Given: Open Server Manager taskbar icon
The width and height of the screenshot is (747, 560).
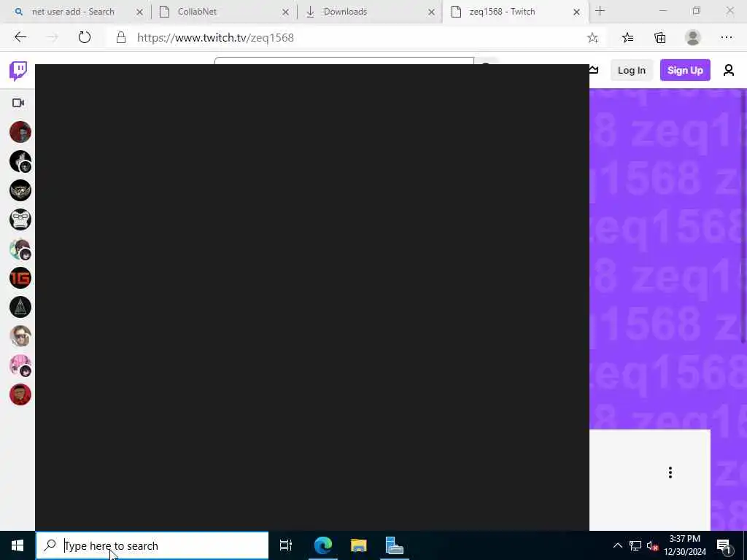Looking at the screenshot, I should [x=394, y=545].
